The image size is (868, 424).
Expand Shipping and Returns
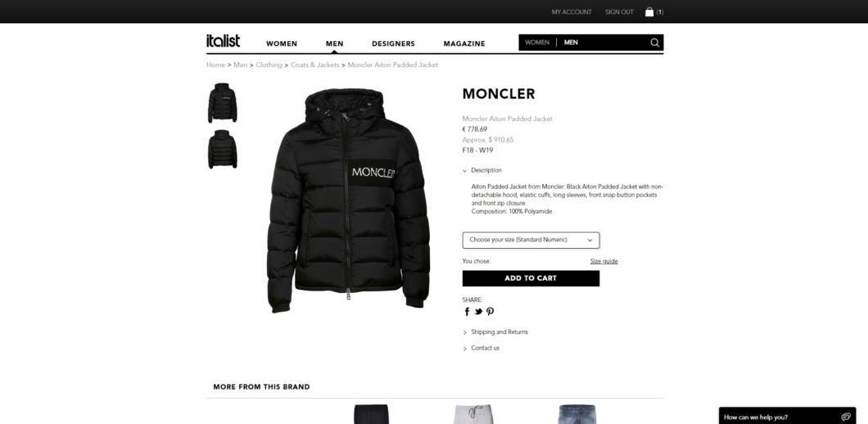pyautogui.click(x=495, y=332)
